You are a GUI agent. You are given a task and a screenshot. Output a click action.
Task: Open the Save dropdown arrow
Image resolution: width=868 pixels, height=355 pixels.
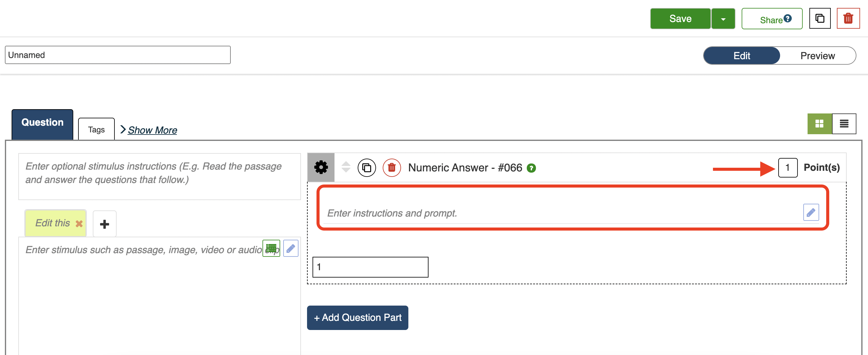723,19
